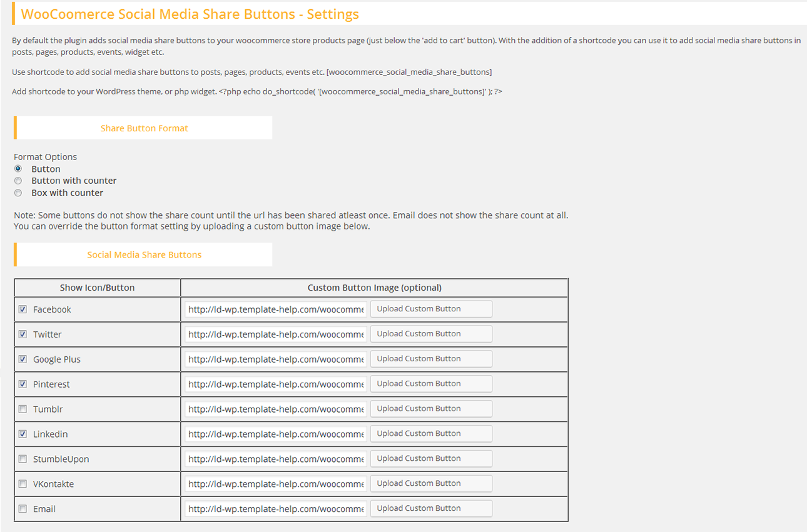Screen dimensions: 807x532
Task: Upload a custom button for Twitter
Action: pyautogui.click(x=431, y=334)
